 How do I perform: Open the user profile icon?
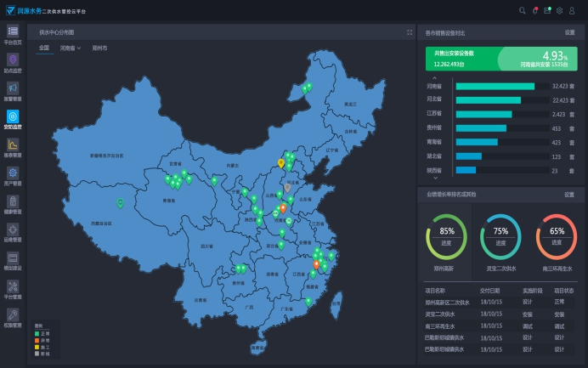[x=572, y=10]
